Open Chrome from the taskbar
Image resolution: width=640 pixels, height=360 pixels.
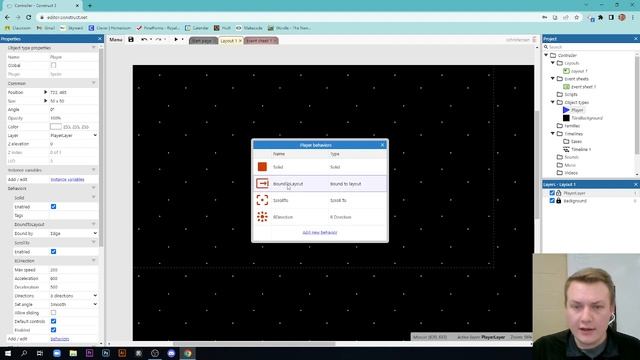(187, 353)
